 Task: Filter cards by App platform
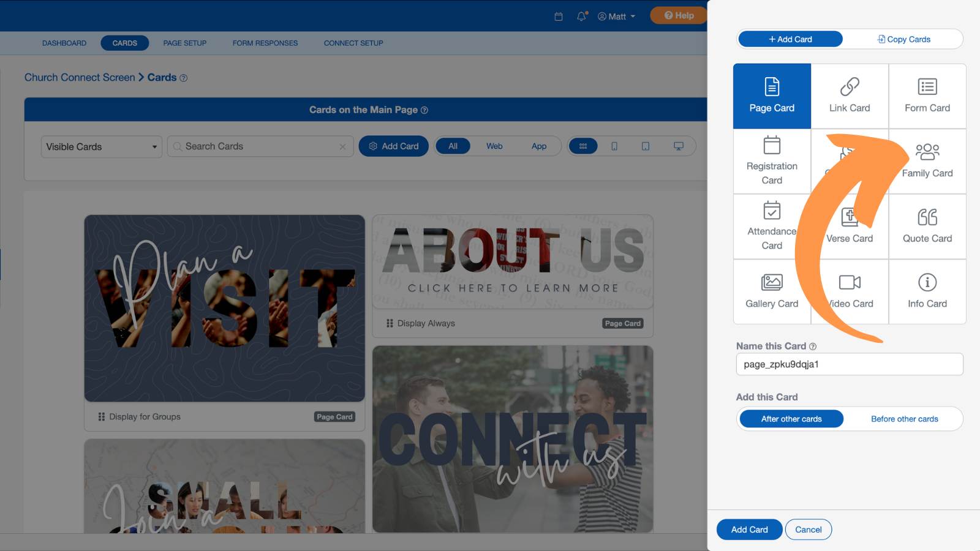pyautogui.click(x=539, y=146)
